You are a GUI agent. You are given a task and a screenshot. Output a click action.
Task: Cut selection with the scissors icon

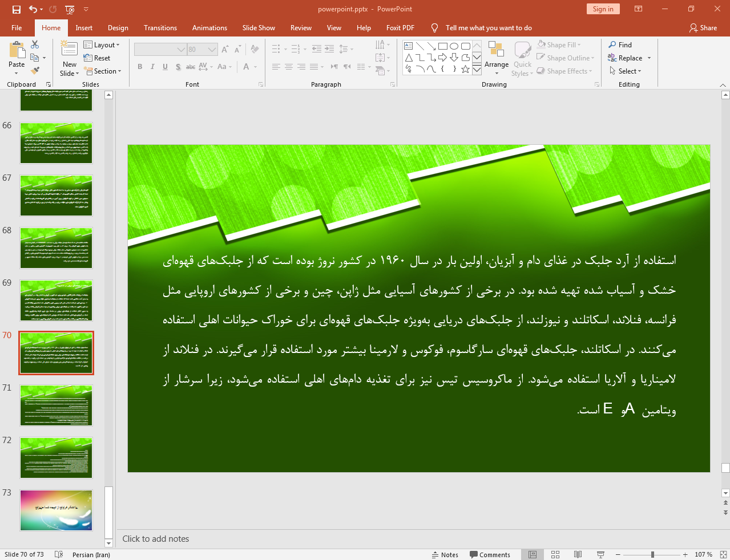[x=35, y=44]
